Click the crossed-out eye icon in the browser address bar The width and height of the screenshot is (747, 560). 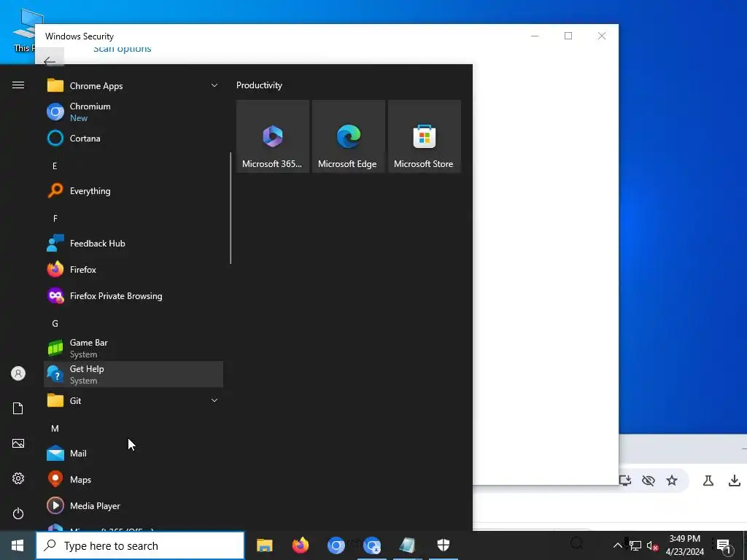click(649, 481)
